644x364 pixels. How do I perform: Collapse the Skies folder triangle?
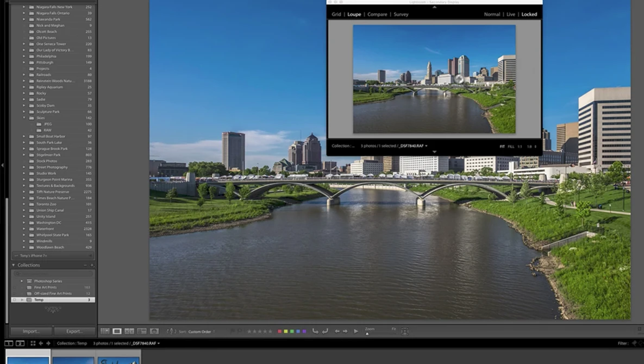24,118
